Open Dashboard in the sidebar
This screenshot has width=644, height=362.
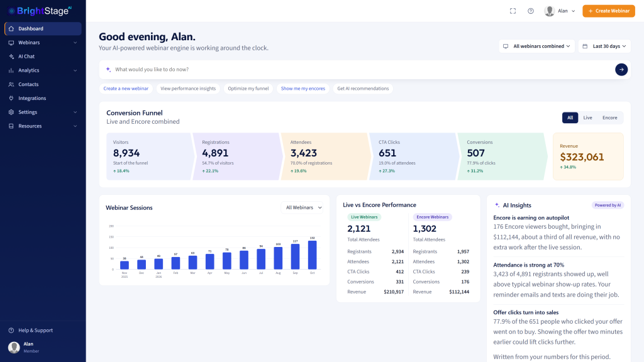pos(43,29)
